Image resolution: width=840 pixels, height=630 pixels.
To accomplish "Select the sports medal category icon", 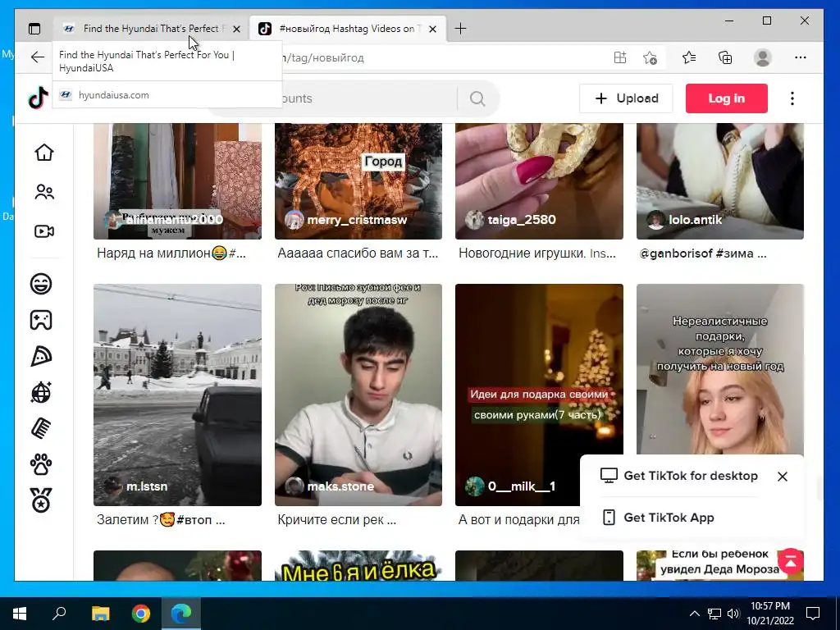I will 41,500.
